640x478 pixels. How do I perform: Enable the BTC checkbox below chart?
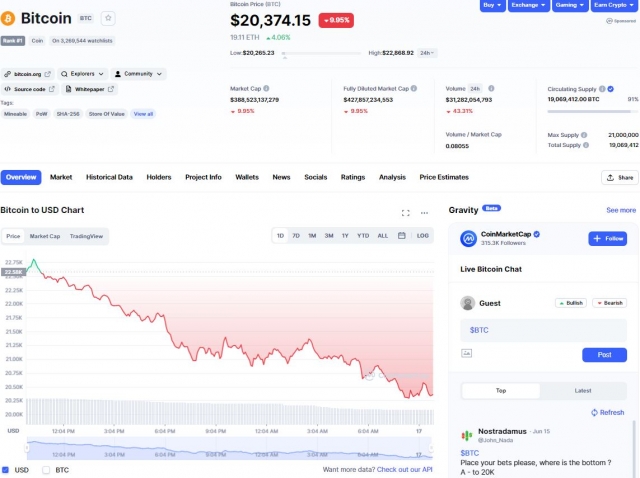(46, 470)
